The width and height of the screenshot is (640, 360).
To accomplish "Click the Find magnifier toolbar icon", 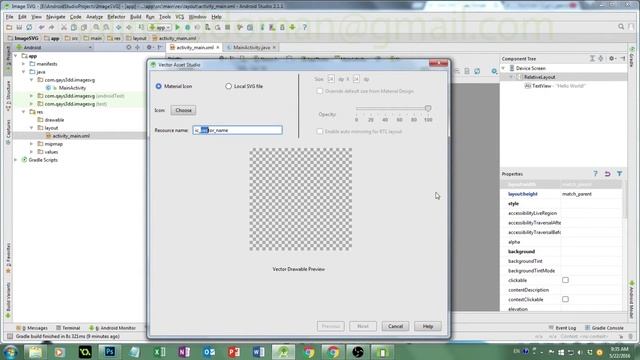I will tap(96, 27).
